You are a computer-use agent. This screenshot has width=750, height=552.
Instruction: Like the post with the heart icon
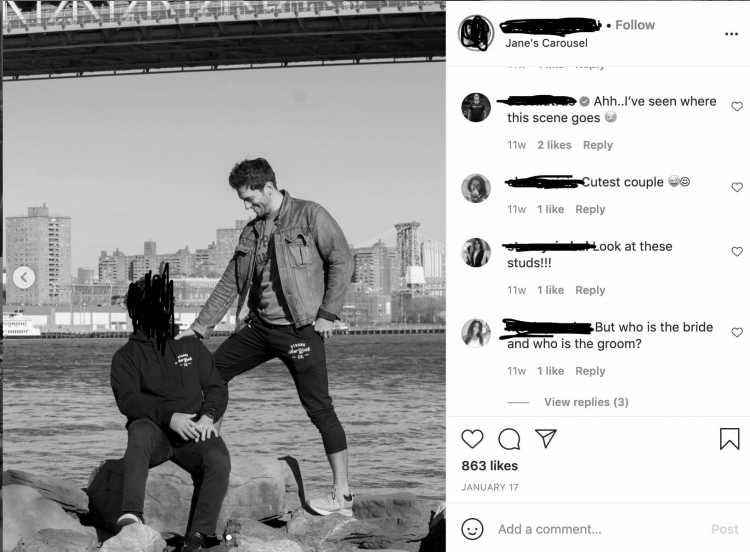point(472,439)
